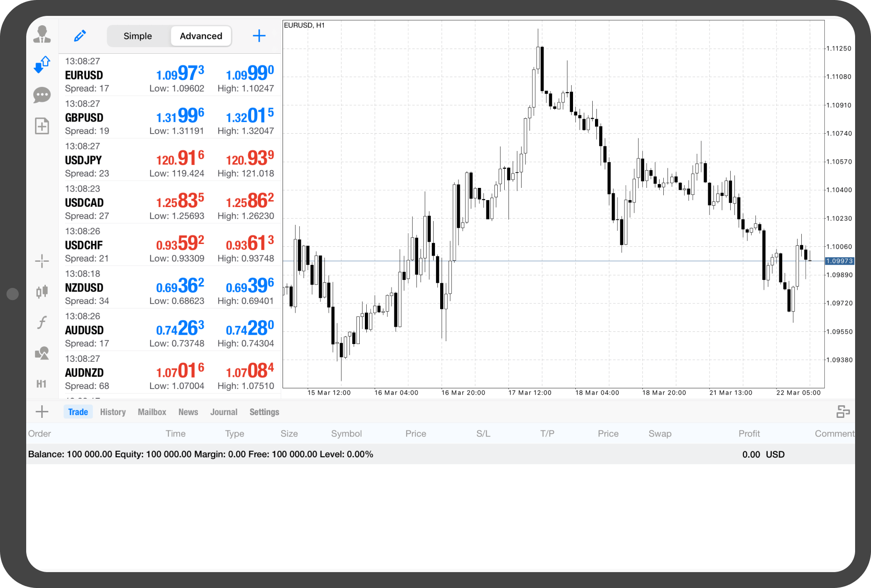Screen dimensions: 871x588
Task: Edit symbol list with pencil icon
Action: (x=80, y=36)
